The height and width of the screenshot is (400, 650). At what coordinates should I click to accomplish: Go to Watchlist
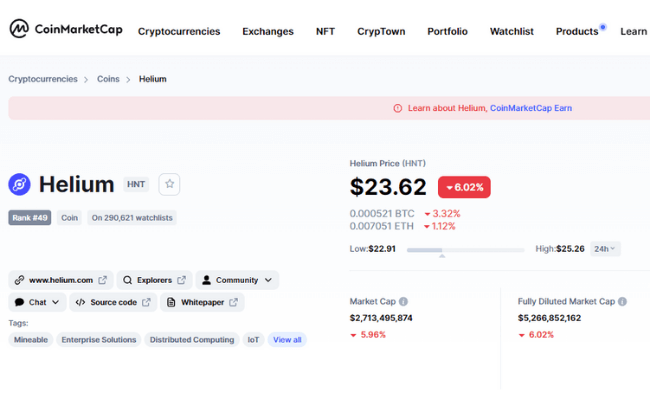(x=512, y=32)
